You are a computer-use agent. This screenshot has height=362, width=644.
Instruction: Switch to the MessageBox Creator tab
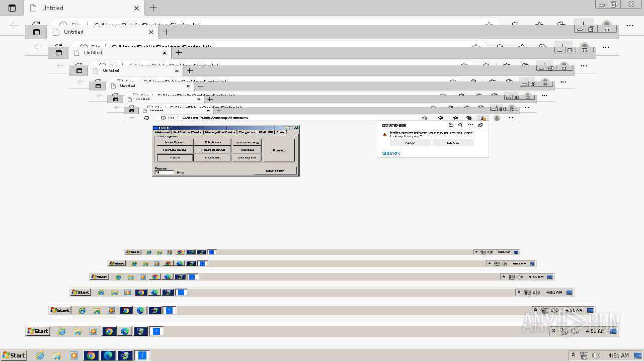220,132
